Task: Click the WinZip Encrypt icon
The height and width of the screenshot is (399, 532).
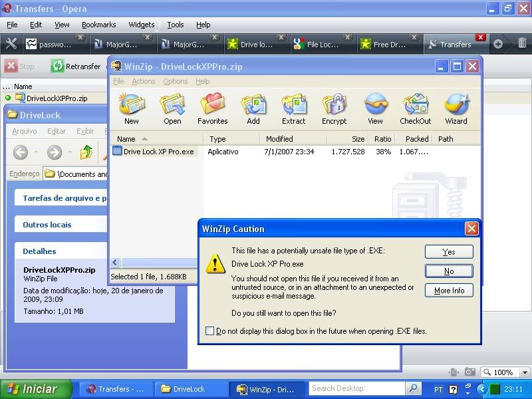Action: [x=334, y=109]
